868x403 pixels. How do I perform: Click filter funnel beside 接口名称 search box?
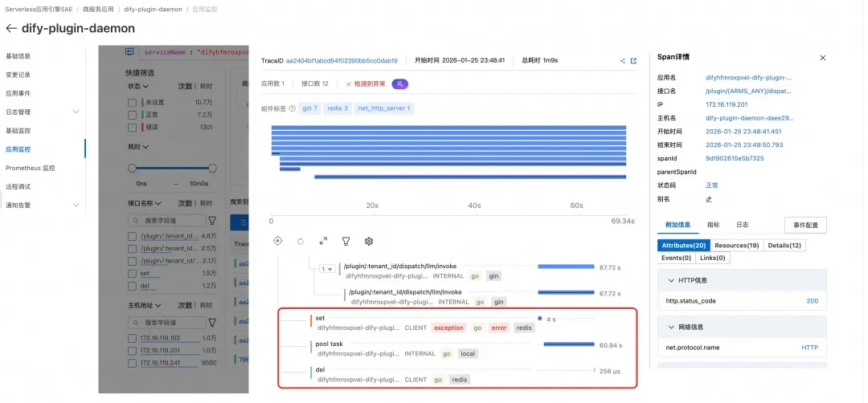point(212,221)
